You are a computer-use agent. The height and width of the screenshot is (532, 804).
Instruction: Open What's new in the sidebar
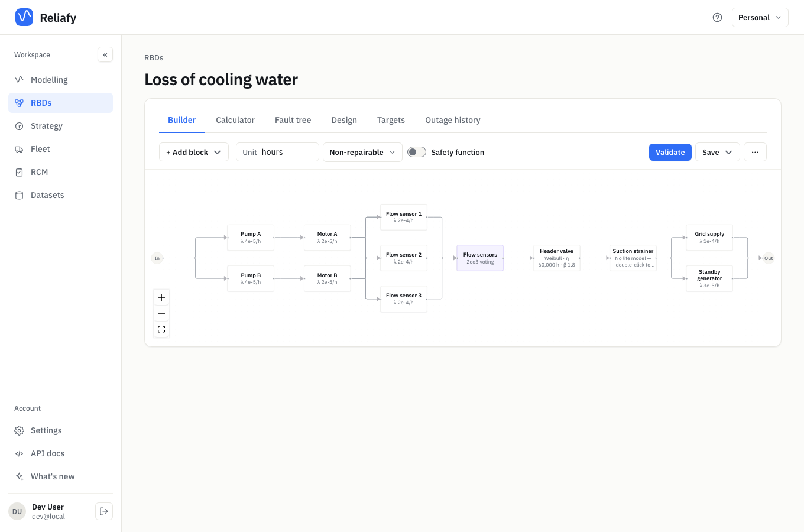[60, 476]
